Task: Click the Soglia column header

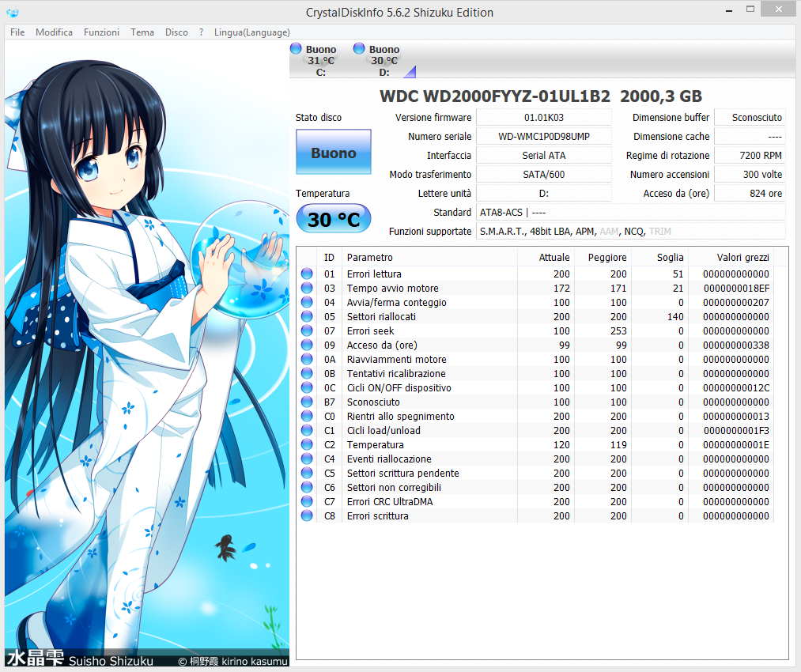Action: [x=660, y=258]
